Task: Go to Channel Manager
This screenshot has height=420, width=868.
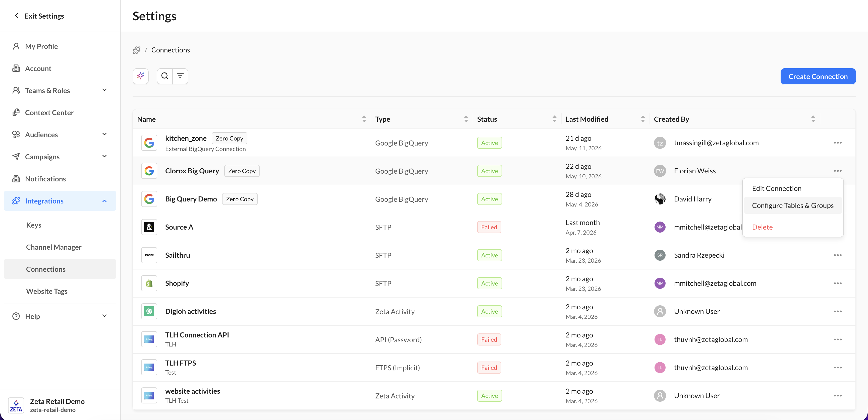Action: pos(60,247)
